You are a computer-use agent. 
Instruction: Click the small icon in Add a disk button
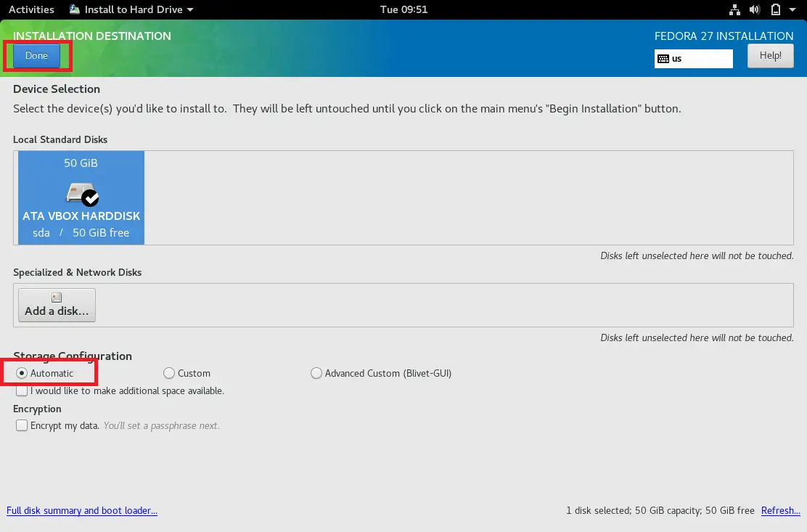[57, 298]
